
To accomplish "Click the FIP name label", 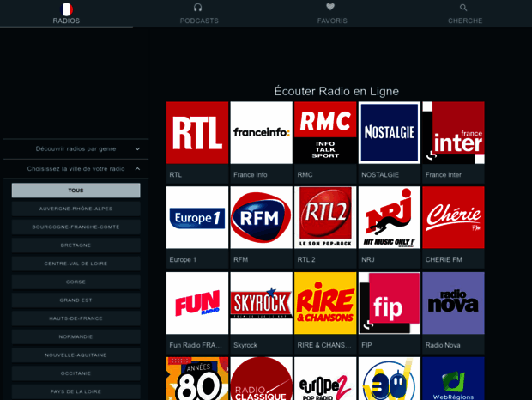I will coord(366,345).
